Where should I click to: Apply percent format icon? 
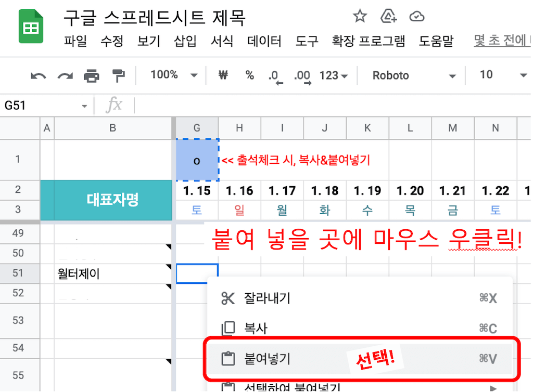pyautogui.click(x=249, y=75)
